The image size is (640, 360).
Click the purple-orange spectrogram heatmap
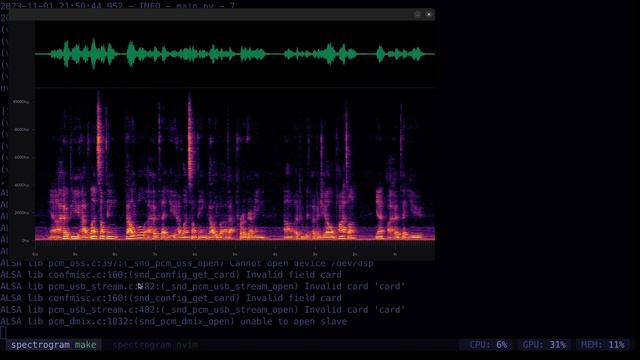tap(235, 164)
